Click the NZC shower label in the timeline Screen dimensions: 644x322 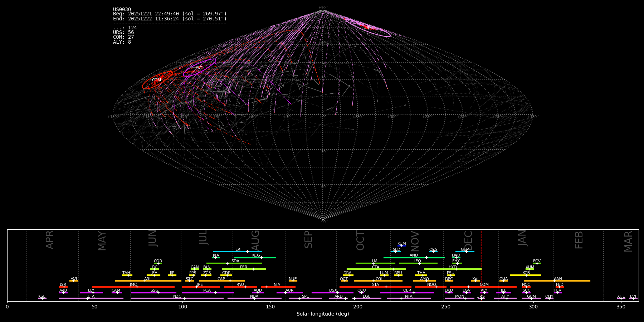click(x=177, y=297)
